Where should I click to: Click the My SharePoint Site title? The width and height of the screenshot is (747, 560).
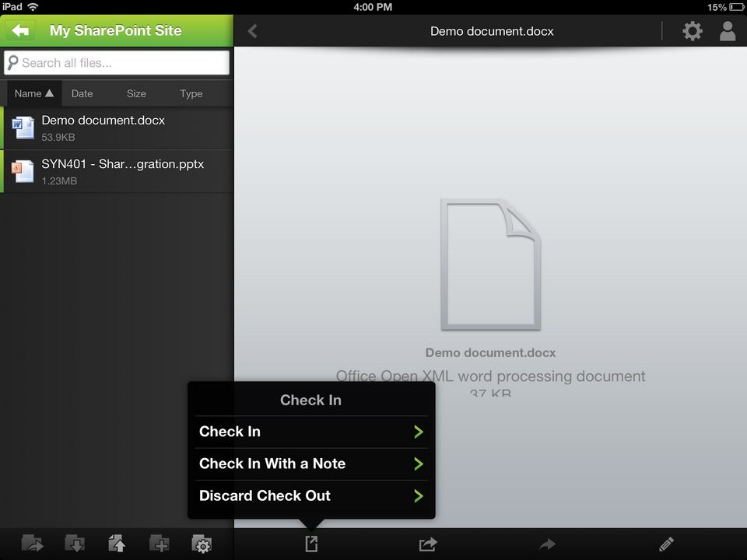point(116,30)
